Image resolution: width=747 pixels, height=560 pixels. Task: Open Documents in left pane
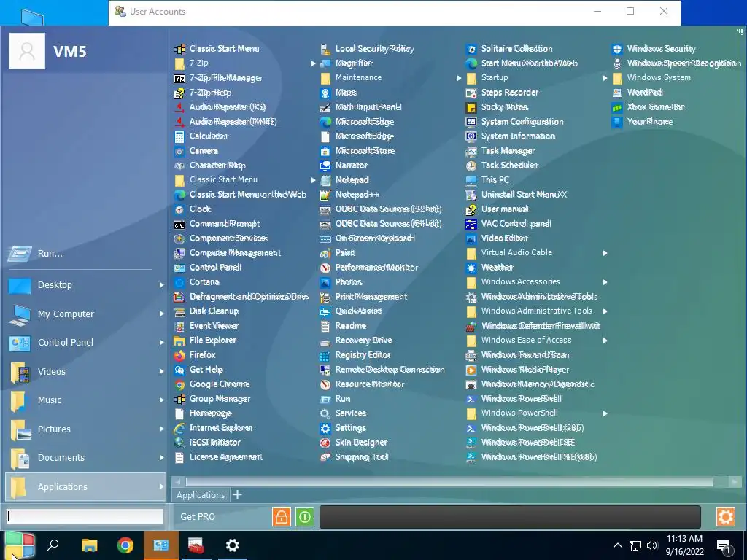(x=86, y=458)
